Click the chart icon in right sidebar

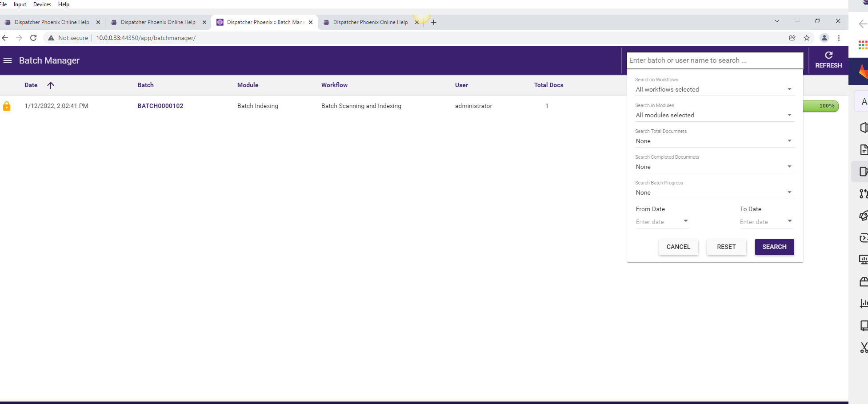(x=864, y=304)
